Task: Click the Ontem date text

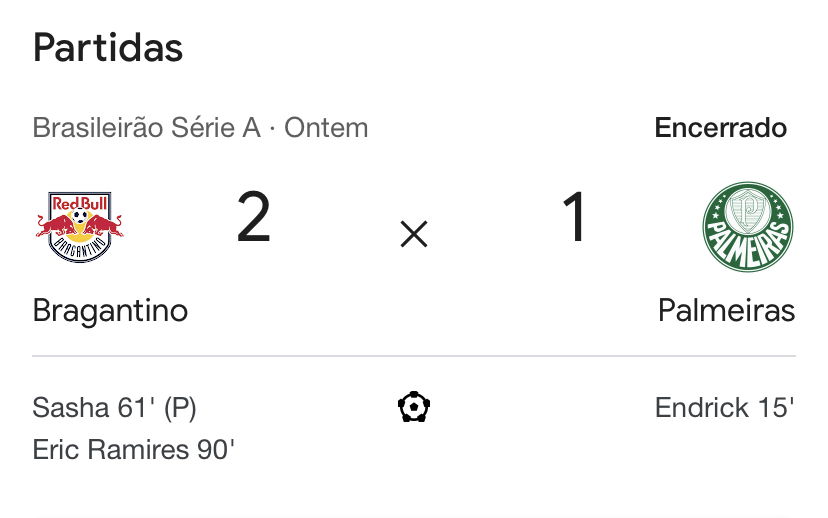Action: tap(326, 128)
